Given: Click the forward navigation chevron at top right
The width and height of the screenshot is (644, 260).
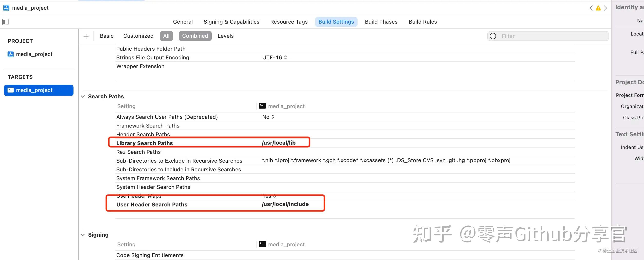Looking at the screenshot, I should (x=605, y=8).
